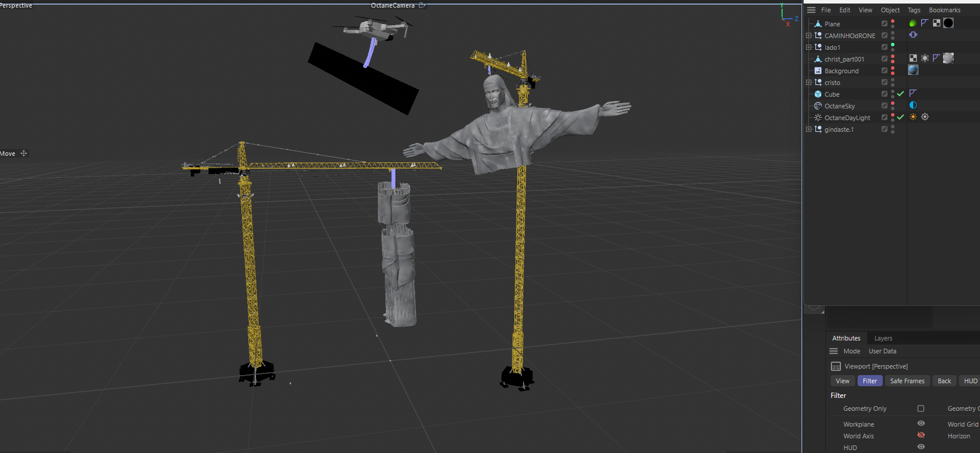
Task: Click the OctaneCamera viewport camera icon
Action: point(422,5)
